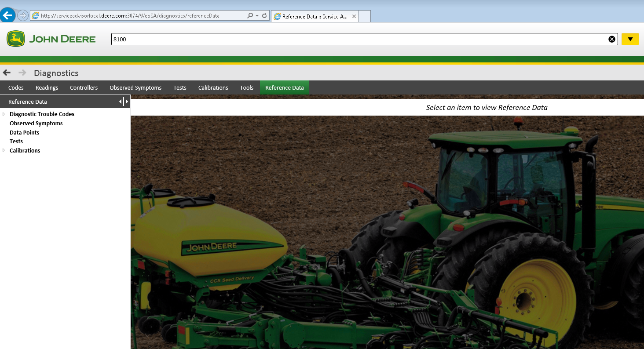Open a new blank browser tab
This screenshot has height=349, width=644.
pos(365,16)
